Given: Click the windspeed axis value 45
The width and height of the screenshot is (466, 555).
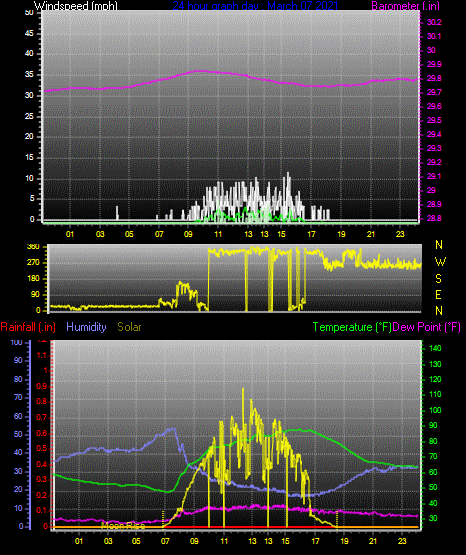Looking at the screenshot, I should pos(29,34).
